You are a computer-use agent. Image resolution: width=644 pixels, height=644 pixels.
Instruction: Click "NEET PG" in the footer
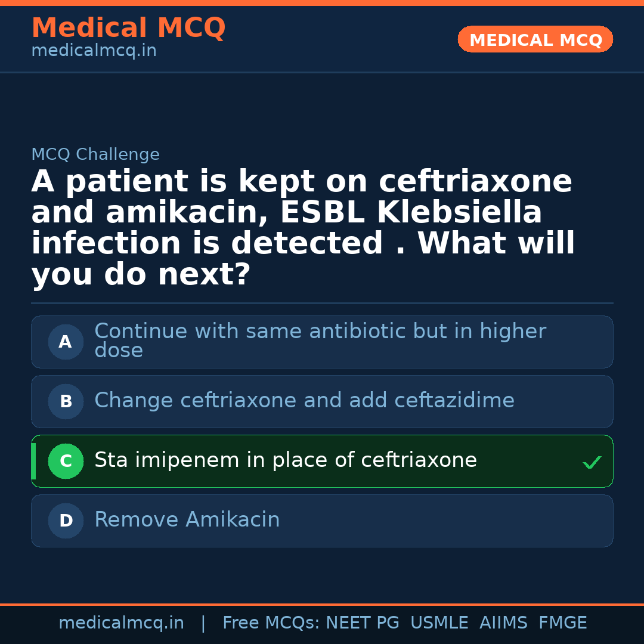[x=363, y=623]
